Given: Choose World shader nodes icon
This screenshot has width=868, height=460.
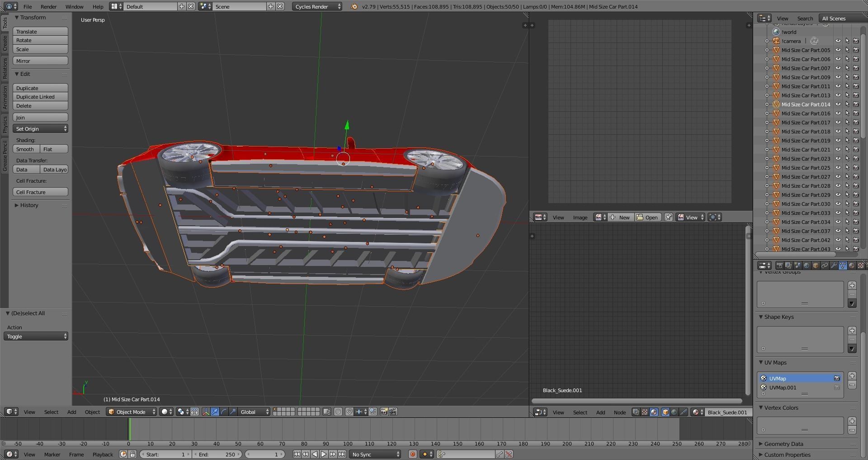Looking at the screenshot, I should 674,412.
